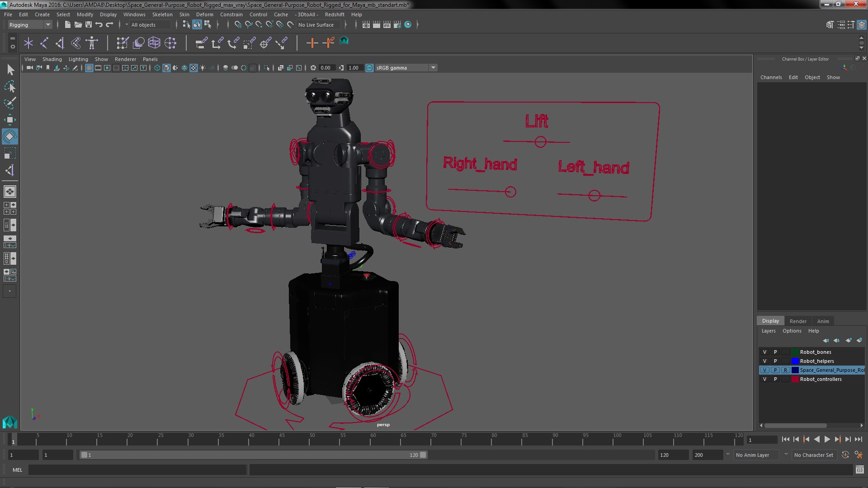Toggle visibility of Robot_bones layer

click(x=764, y=352)
